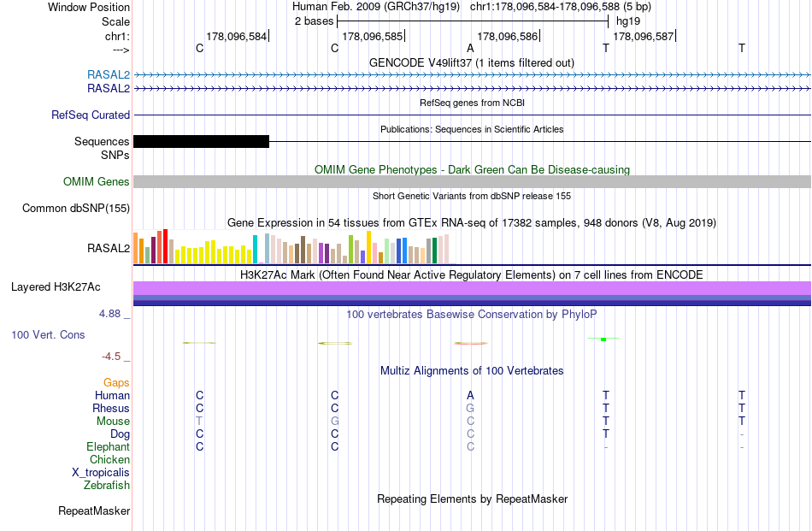Click Publications: Sequences in Scientific Articles title

click(472, 129)
